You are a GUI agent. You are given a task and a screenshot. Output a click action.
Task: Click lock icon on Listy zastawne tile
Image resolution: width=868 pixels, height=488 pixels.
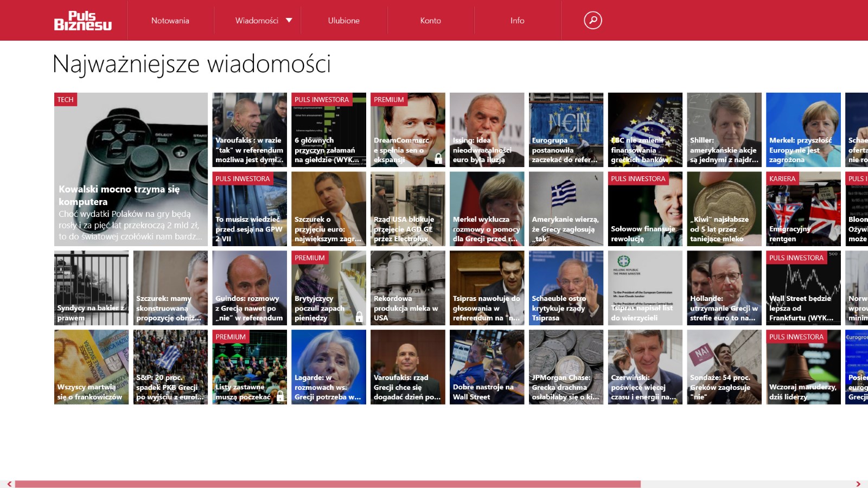[x=280, y=396]
